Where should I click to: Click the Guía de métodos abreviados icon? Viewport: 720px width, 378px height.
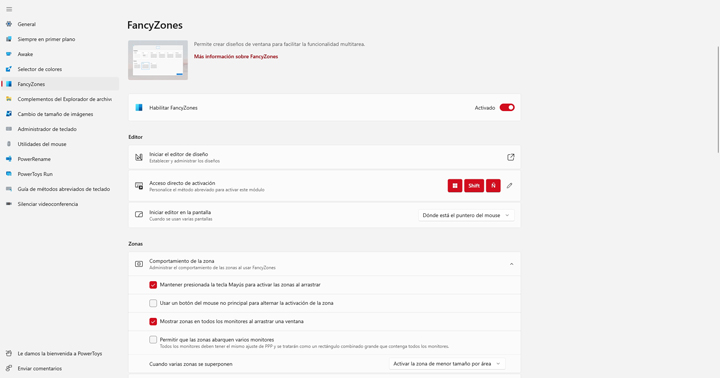click(9, 189)
